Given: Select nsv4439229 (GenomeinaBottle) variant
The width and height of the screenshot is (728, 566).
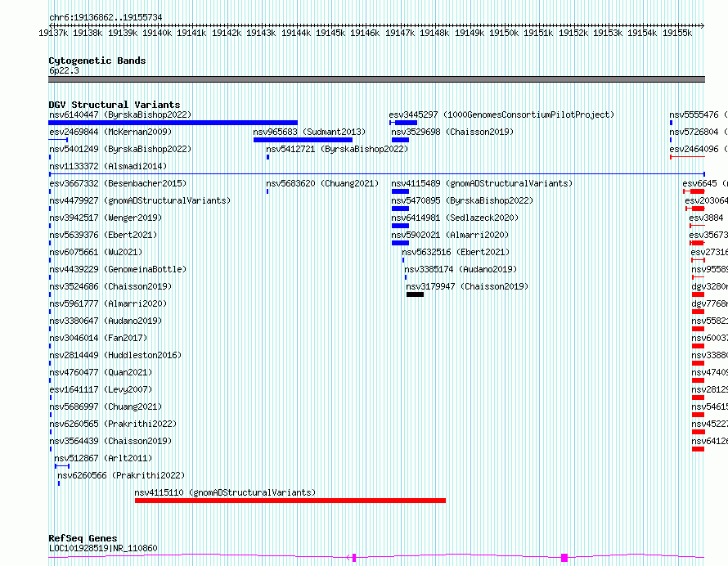Looking at the screenshot, I should [x=118, y=269].
